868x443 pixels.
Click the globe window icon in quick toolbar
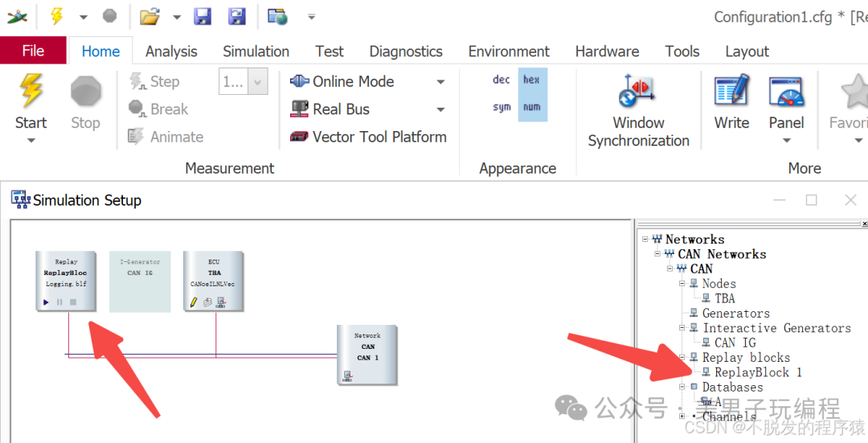(277, 17)
